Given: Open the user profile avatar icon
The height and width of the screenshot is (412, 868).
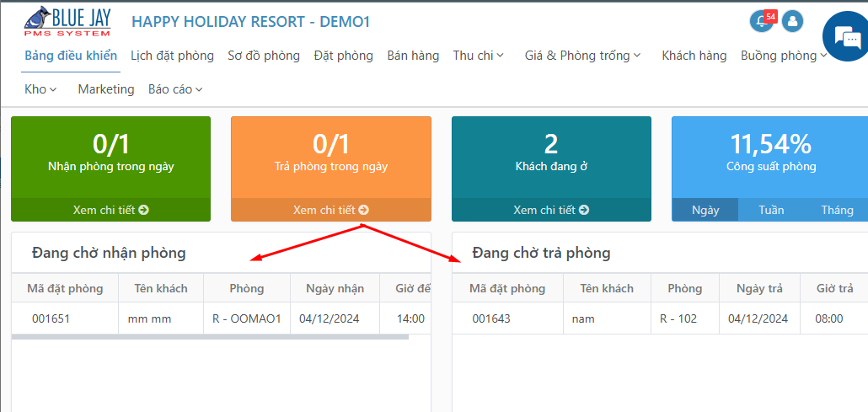Looking at the screenshot, I should pyautogui.click(x=793, y=22).
